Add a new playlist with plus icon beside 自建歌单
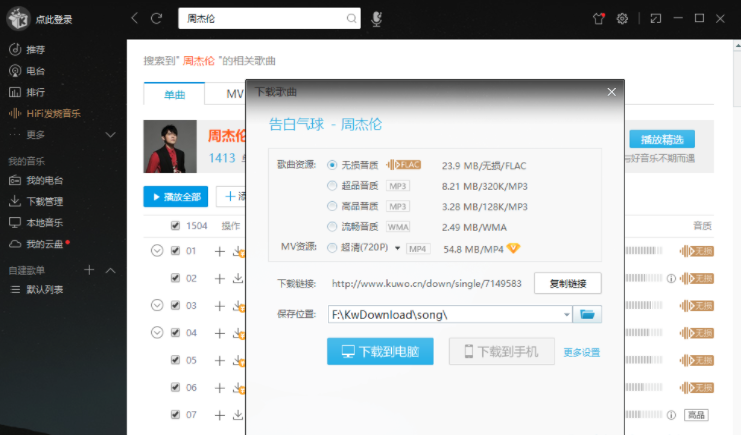This screenshot has height=435, width=741. coord(89,270)
